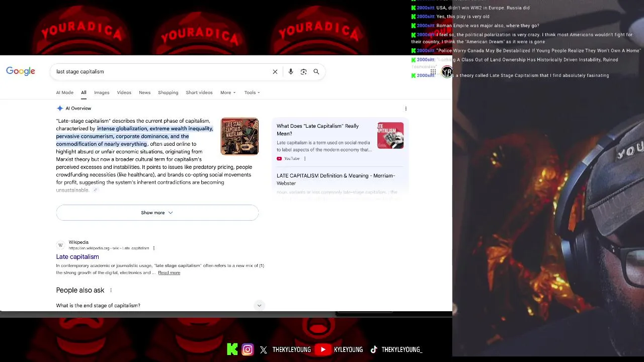Switch to Short videos tab

199,93
